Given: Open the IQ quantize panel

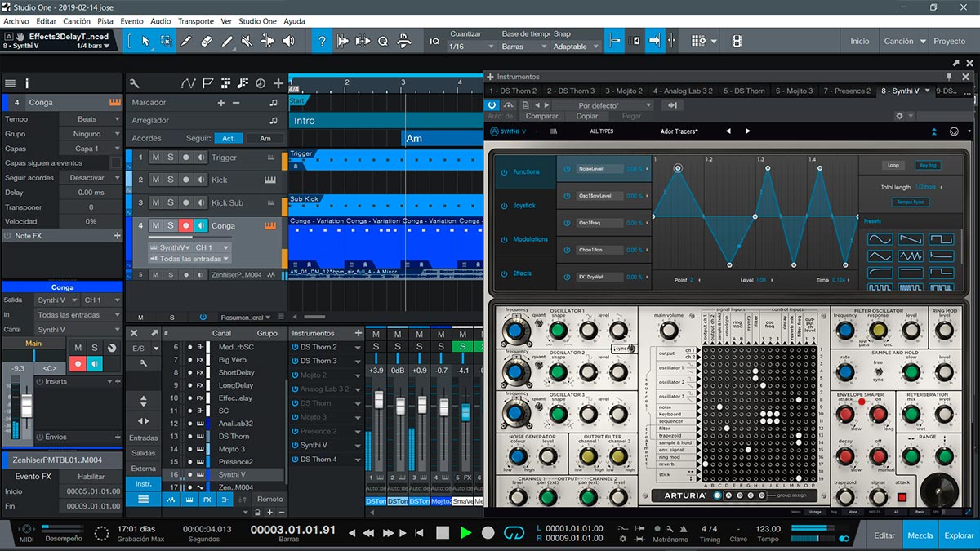Looking at the screenshot, I should (x=434, y=41).
